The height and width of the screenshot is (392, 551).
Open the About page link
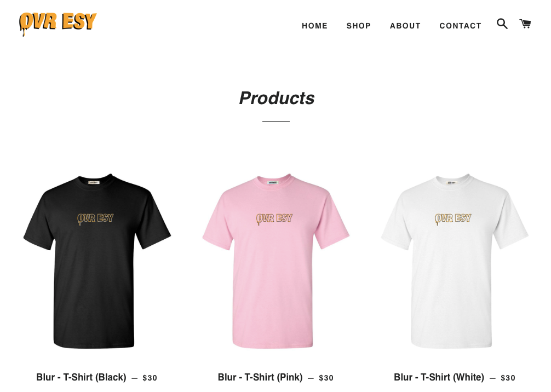coord(405,26)
